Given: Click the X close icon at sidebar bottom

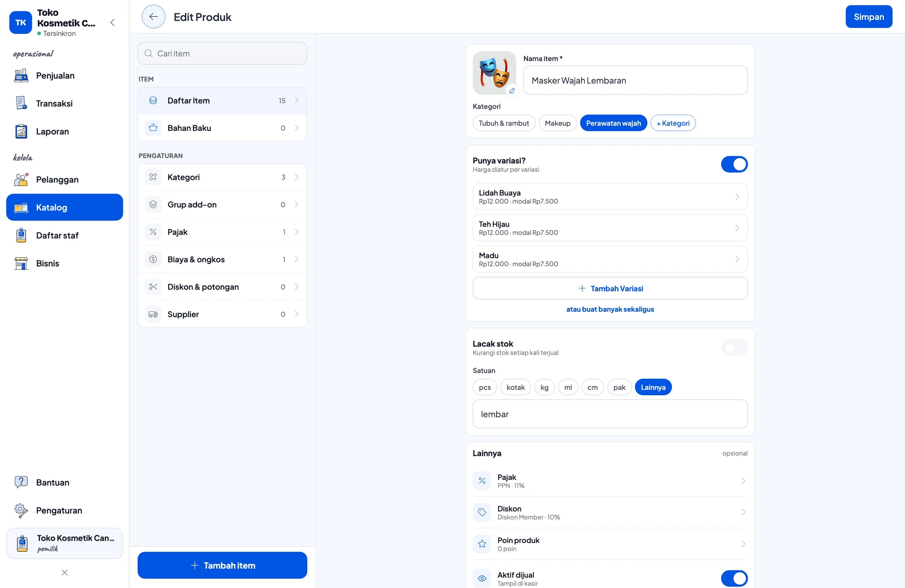Looking at the screenshot, I should (x=64, y=573).
